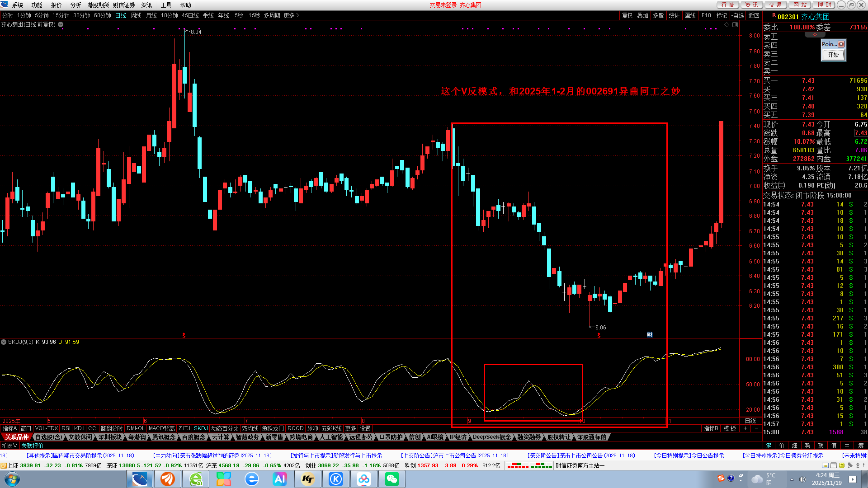Click yellow up-arrow status bar icon

842,465
